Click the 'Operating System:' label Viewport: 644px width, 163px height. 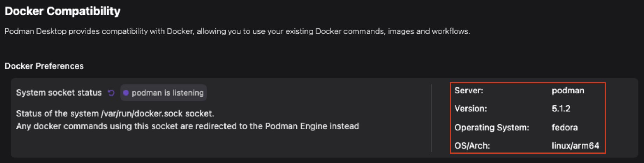click(x=491, y=128)
